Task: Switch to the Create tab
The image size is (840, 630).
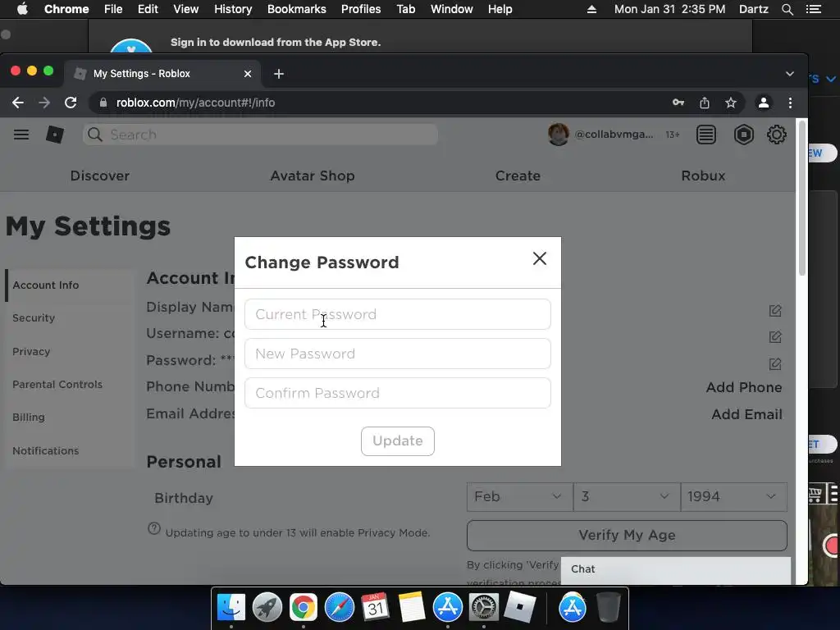Action: click(518, 176)
